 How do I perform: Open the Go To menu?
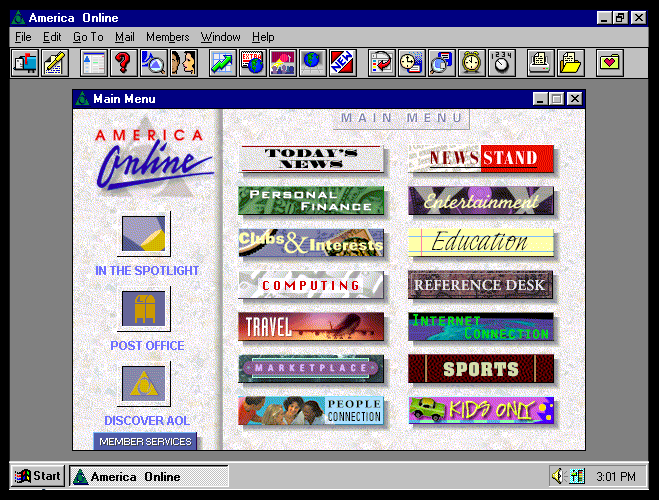click(x=88, y=37)
